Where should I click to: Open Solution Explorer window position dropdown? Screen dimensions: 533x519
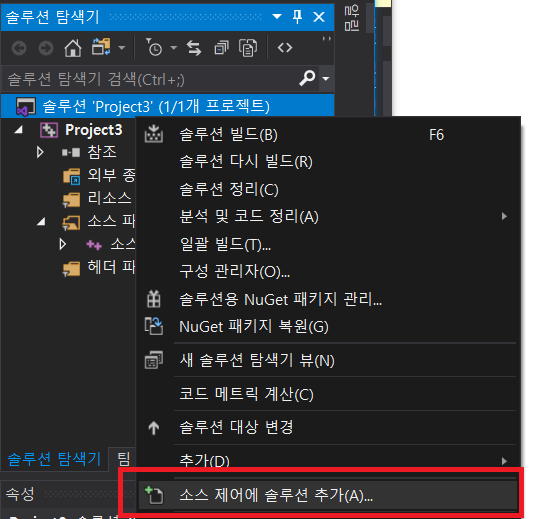(x=277, y=16)
